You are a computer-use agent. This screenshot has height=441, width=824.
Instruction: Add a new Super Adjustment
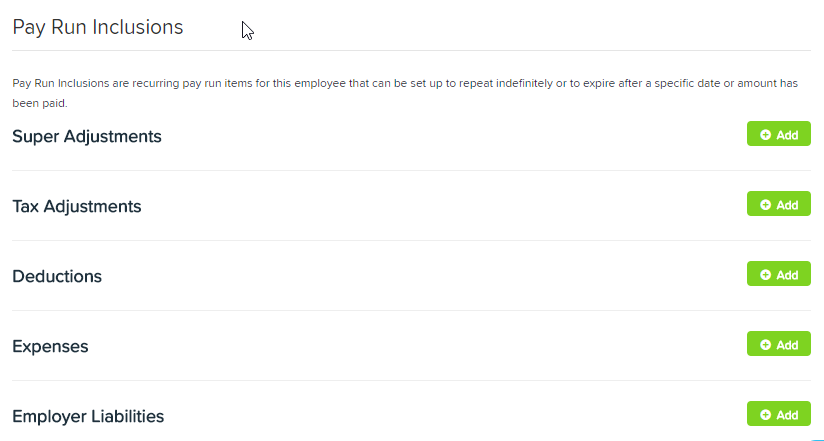(x=778, y=134)
